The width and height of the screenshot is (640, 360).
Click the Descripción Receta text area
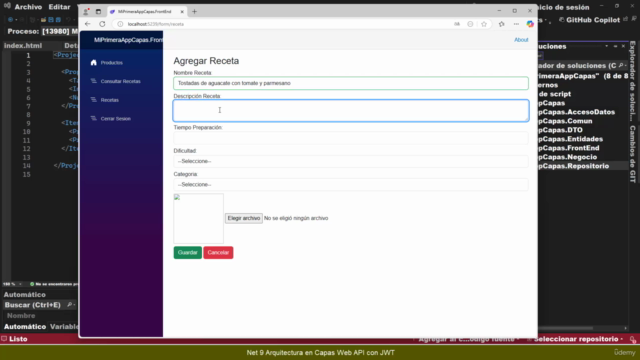351,111
